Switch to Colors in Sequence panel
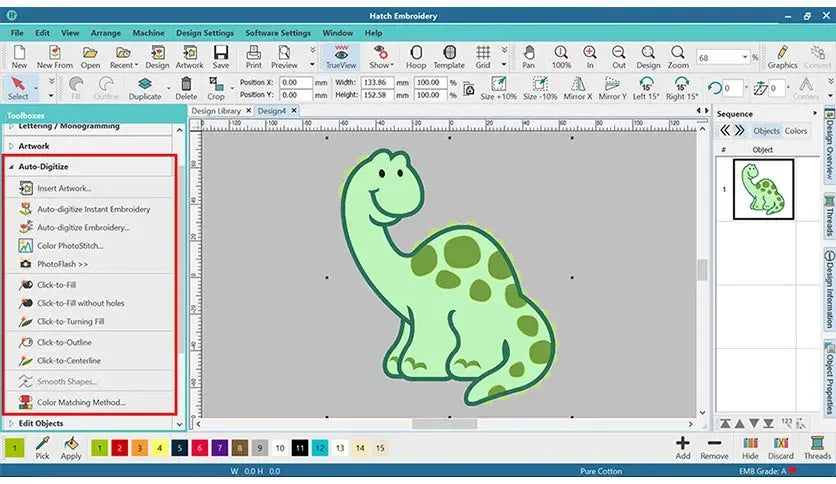The height and width of the screenshot is (484, 836). pyautogui.click(x=795, y=131)
